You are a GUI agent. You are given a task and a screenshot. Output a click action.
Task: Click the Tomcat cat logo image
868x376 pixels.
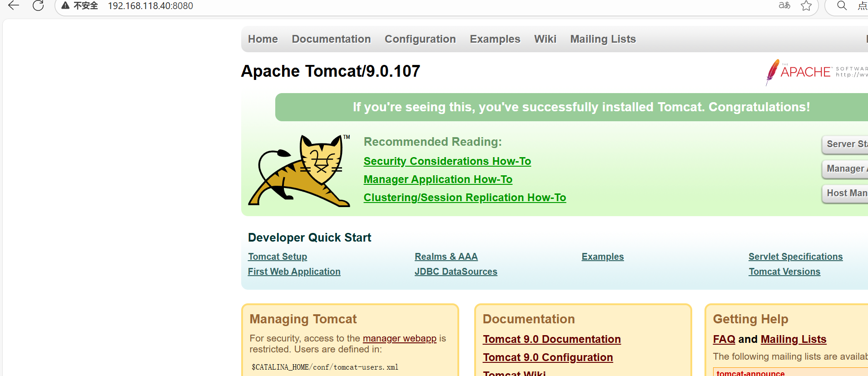[299, 171]
